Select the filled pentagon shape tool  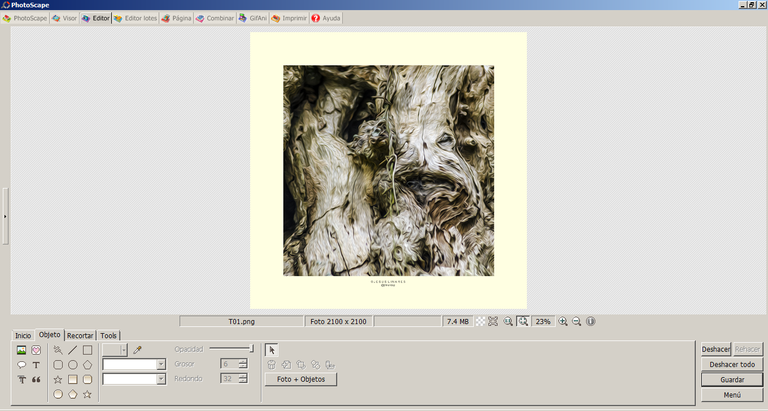(x=72, y=394)
